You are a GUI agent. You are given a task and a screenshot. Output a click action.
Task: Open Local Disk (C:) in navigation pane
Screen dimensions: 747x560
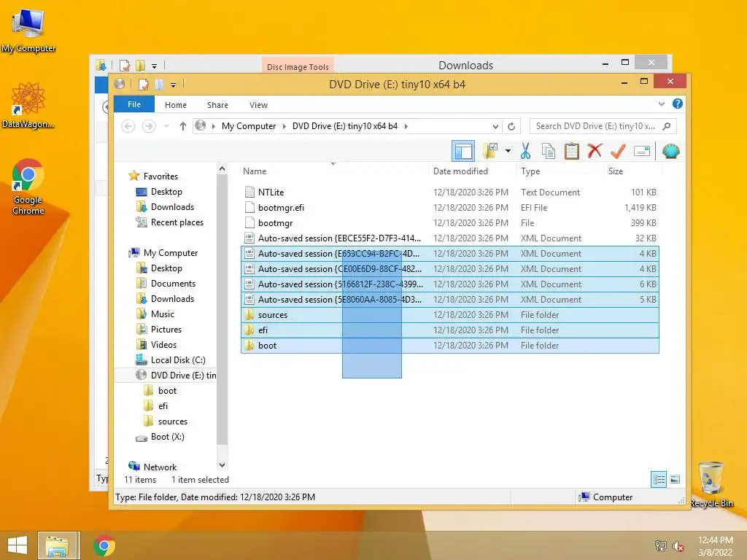(178, 360)
